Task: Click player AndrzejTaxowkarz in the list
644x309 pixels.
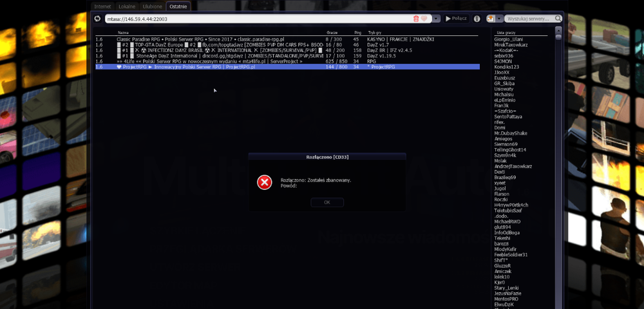Action: [513, 167]
